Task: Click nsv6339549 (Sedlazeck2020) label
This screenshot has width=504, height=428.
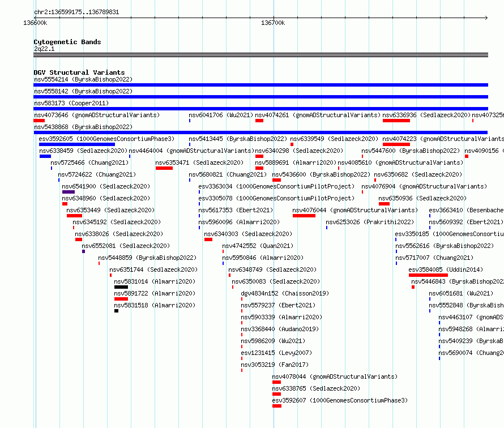Action: click(x=334, y=139)
